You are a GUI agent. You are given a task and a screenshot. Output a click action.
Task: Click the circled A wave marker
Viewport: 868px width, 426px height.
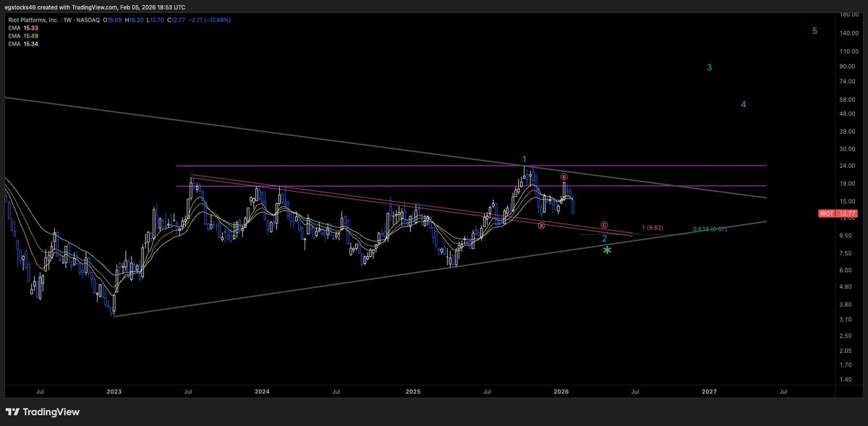540,226
